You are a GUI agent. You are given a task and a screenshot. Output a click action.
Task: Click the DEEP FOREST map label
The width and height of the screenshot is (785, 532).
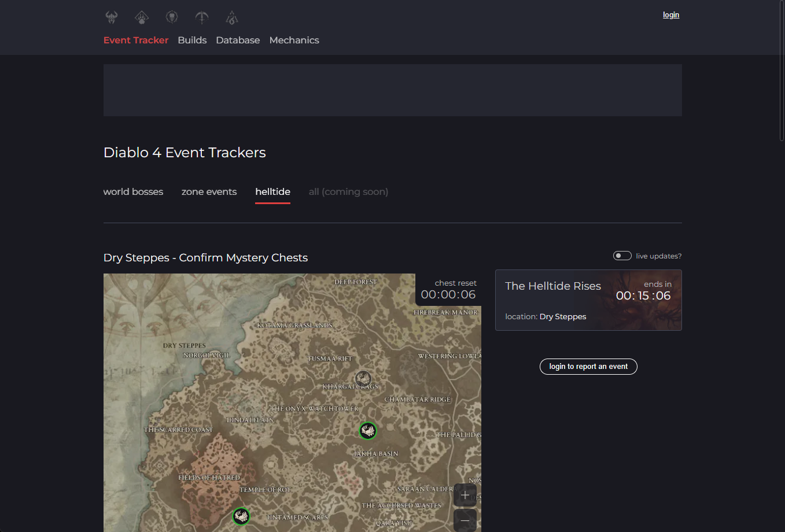tap(356, 282)
